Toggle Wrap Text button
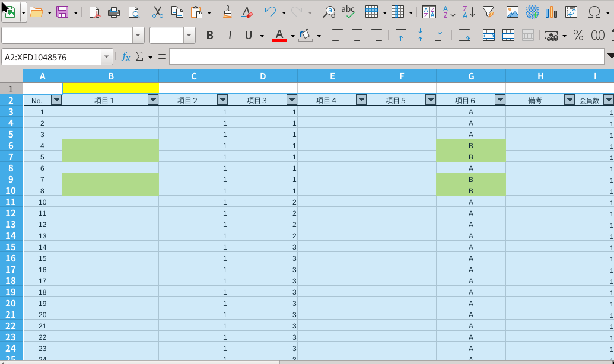614x364 pixels. [465, 36]
